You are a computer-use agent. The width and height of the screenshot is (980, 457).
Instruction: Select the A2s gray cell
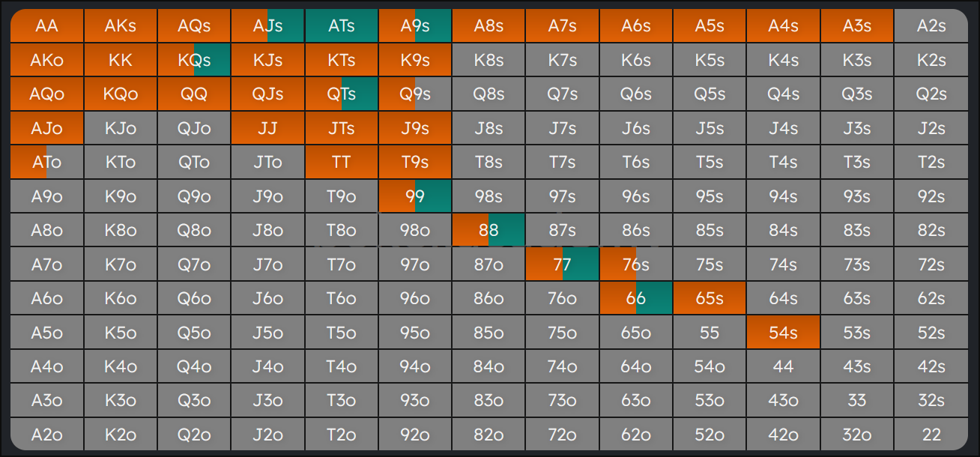931,25
